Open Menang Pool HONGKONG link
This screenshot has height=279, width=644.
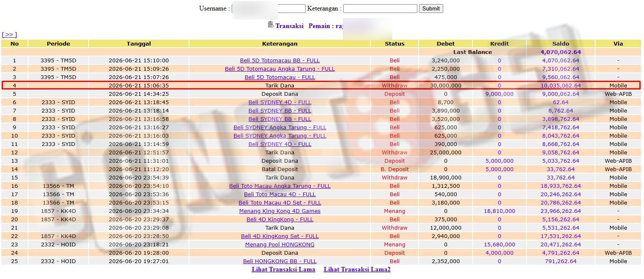(280, 244)
